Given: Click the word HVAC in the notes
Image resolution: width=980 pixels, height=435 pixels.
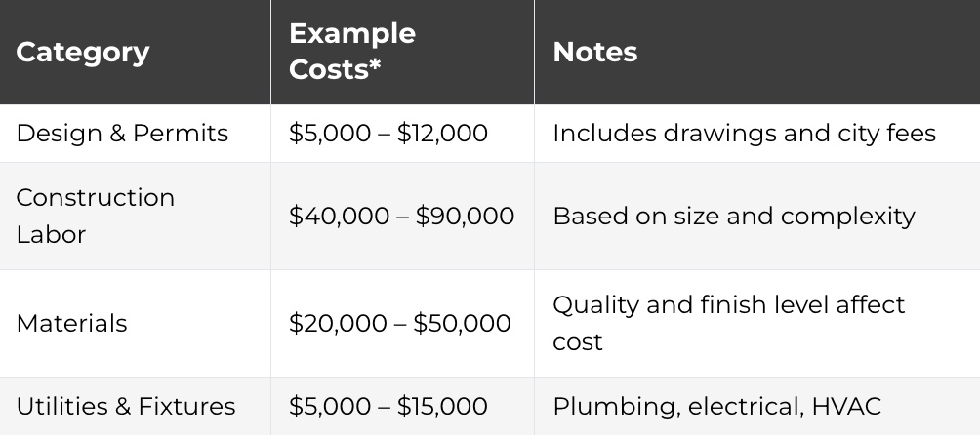Looking at the screenshot, I should click(x=846, y=406).
